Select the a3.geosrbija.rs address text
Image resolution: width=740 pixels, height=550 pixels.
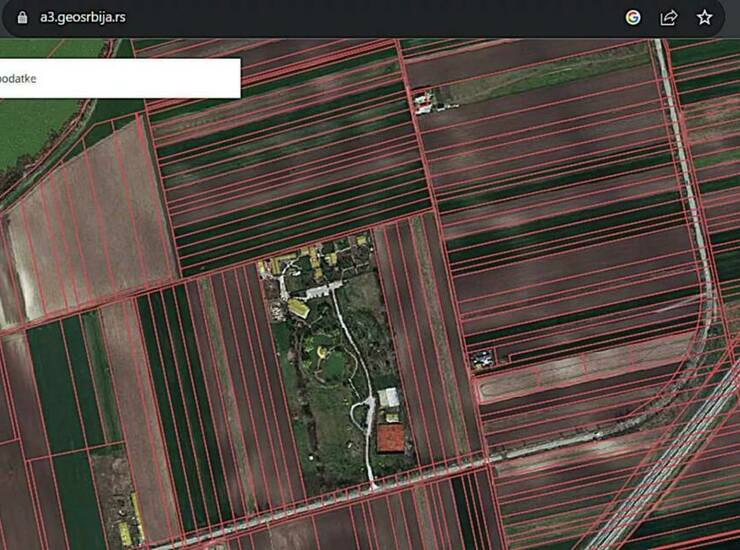pyautogui.click(x=83, y=17)
